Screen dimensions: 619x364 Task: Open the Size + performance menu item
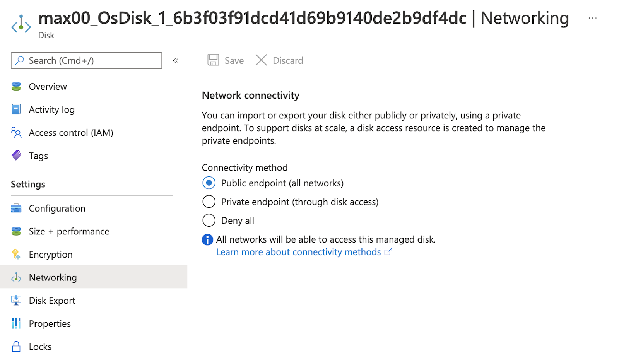[x=69, y=231]
